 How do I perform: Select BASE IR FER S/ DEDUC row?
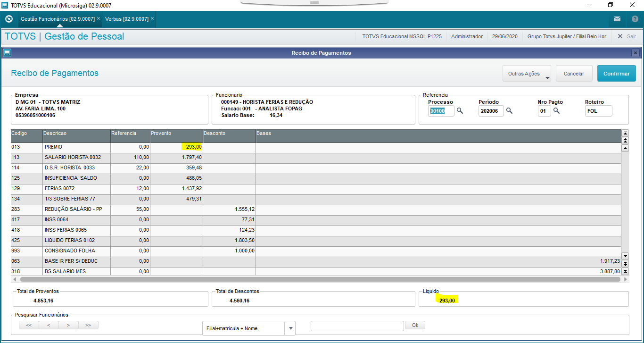pos(316,261)
